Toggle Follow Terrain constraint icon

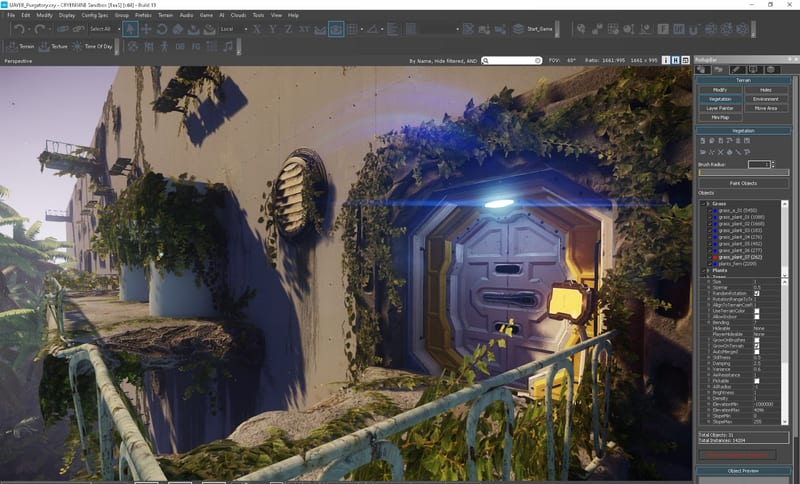[320, 30]
